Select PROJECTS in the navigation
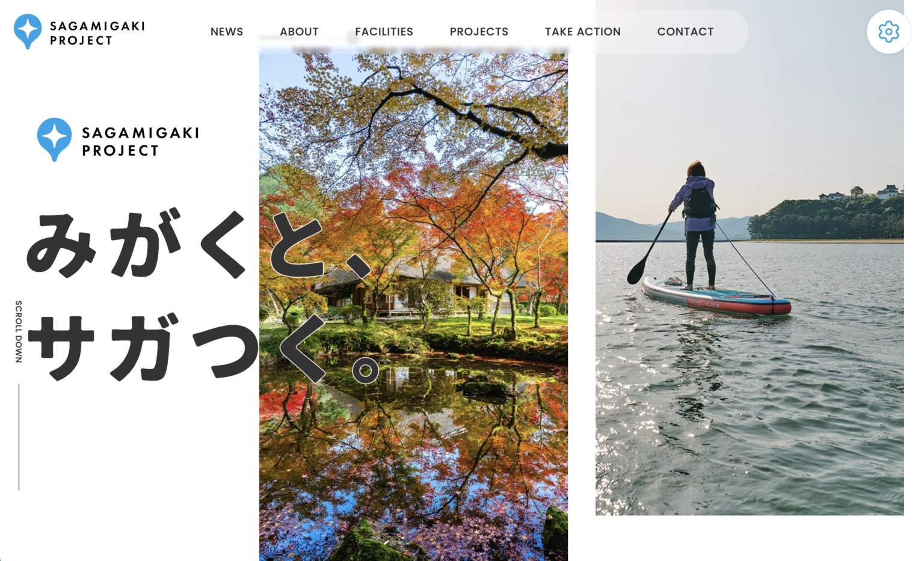924x561 pixels. point(479,32)
